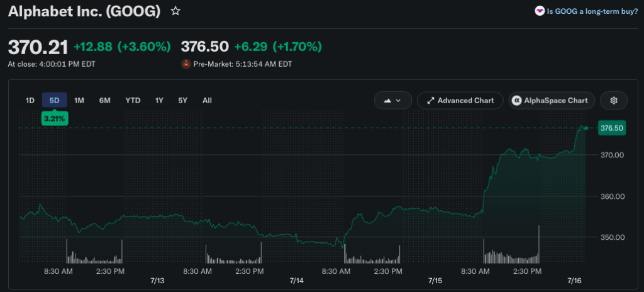This screenshot has width=644, height=292.
Task: Select the 1Y time range
Action: coord(159,100)
